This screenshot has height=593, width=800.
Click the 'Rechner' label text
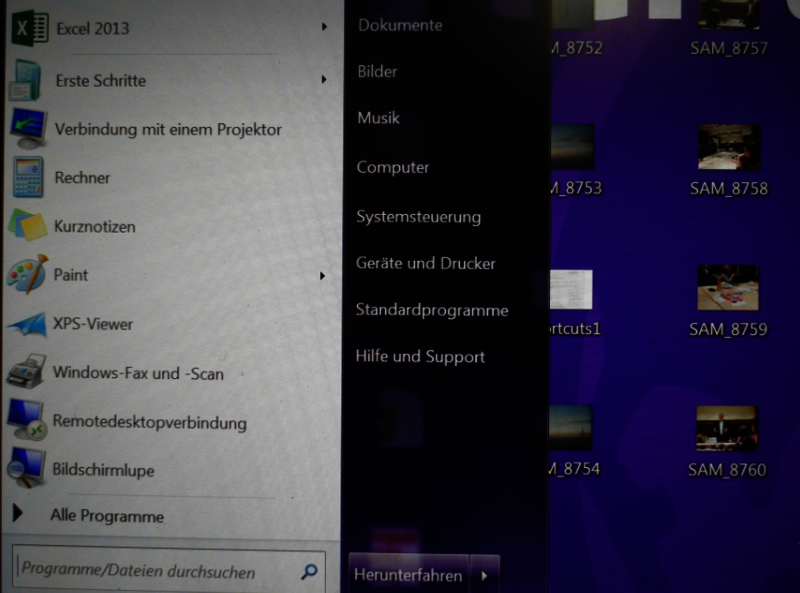coord(82,178)
